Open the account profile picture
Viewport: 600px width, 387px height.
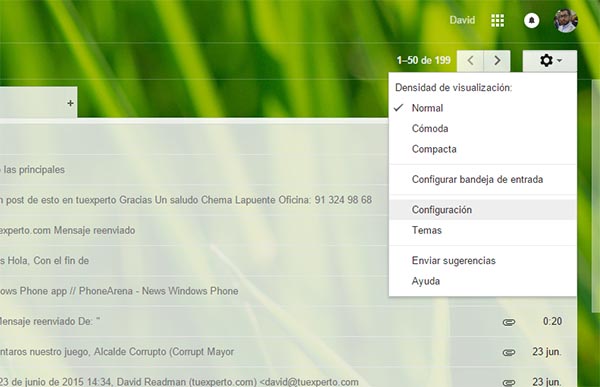(x=566, y=20)
